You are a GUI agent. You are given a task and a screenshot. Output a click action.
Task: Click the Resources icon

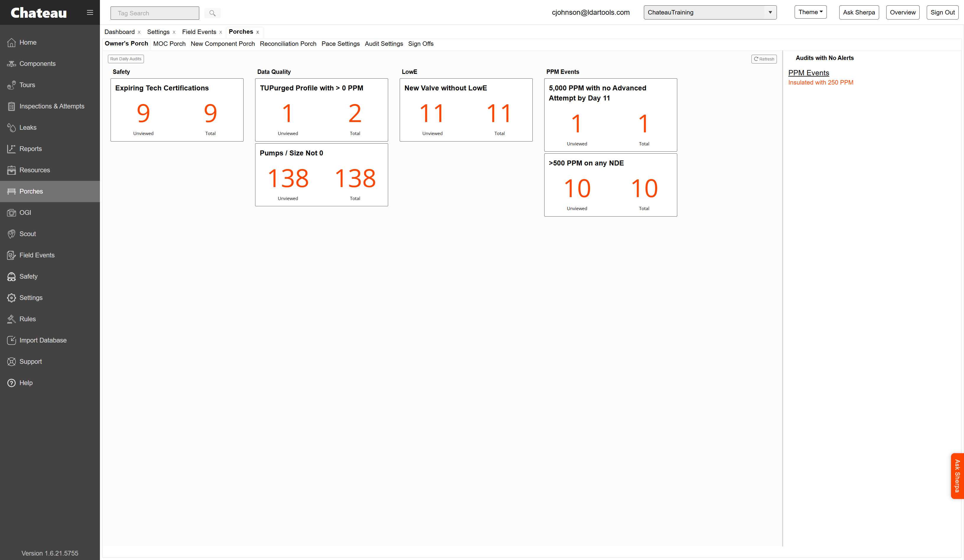click(x=12, y=170)
